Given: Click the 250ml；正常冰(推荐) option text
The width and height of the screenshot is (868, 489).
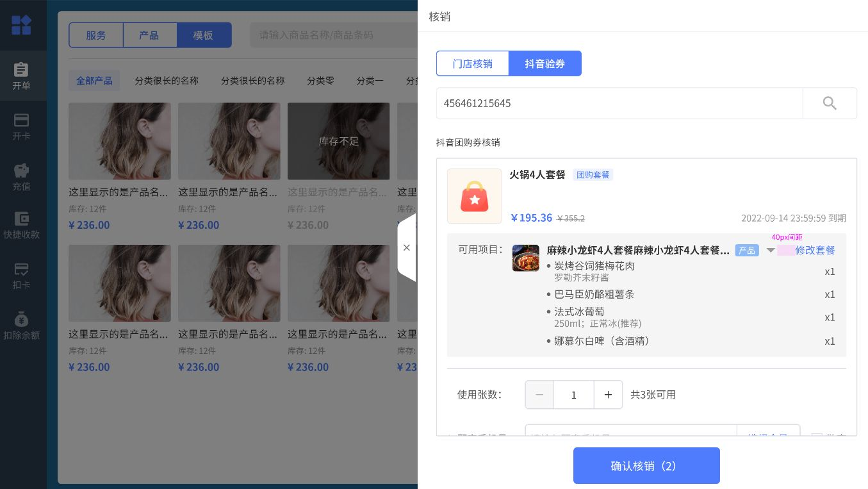Looking at the screenshot, I should click(598, 324).
